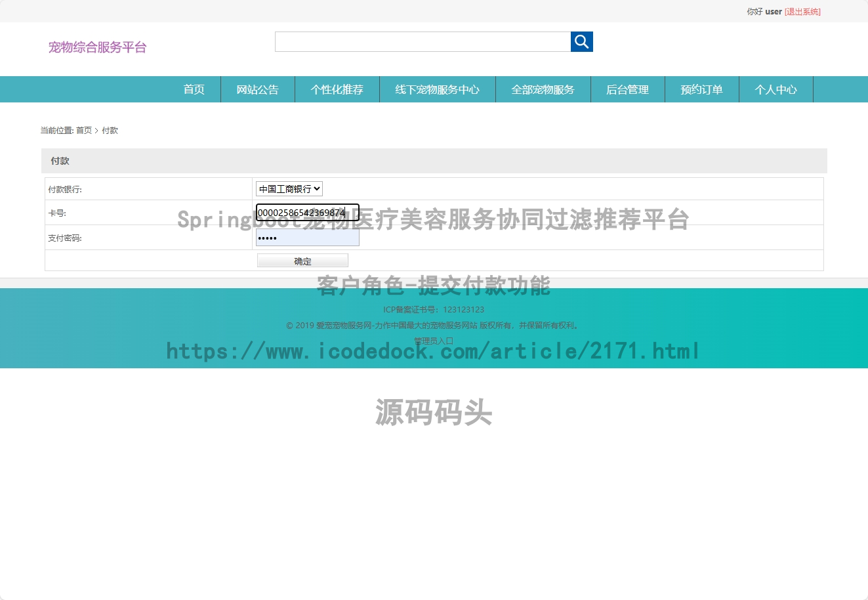Expand the 付款银行 bank dropdown
The height and width of the screenshot is (600, 868).
coord(289,189)
